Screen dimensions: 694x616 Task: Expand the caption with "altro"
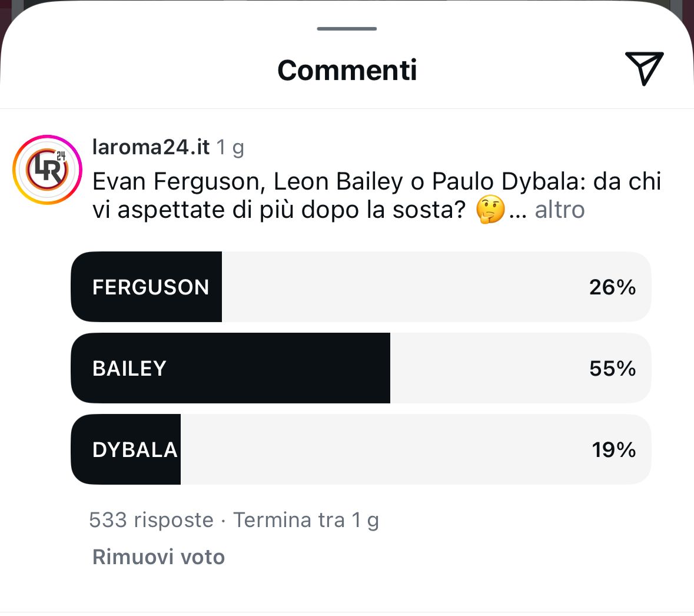(x=559, y=210)
